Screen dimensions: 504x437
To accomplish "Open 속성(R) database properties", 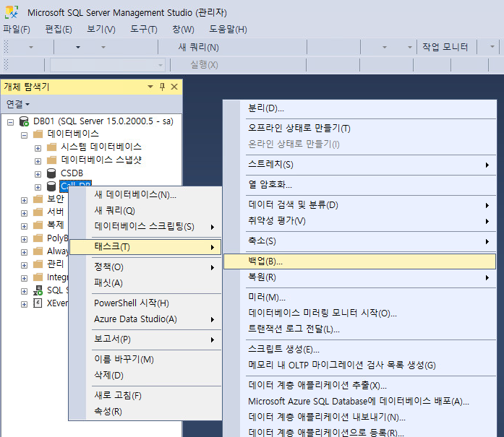I will coord(145,412).
